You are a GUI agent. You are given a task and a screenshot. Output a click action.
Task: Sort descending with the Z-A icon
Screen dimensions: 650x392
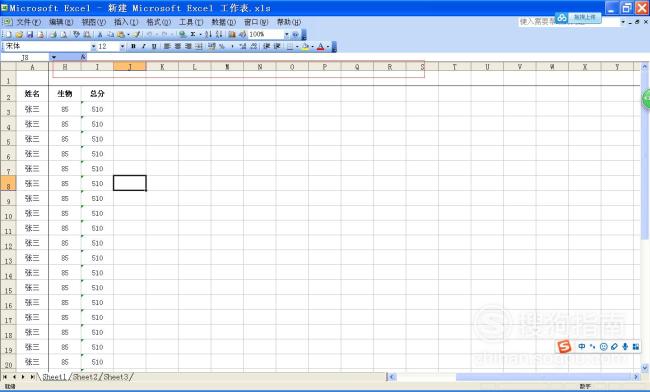(219, 34)
